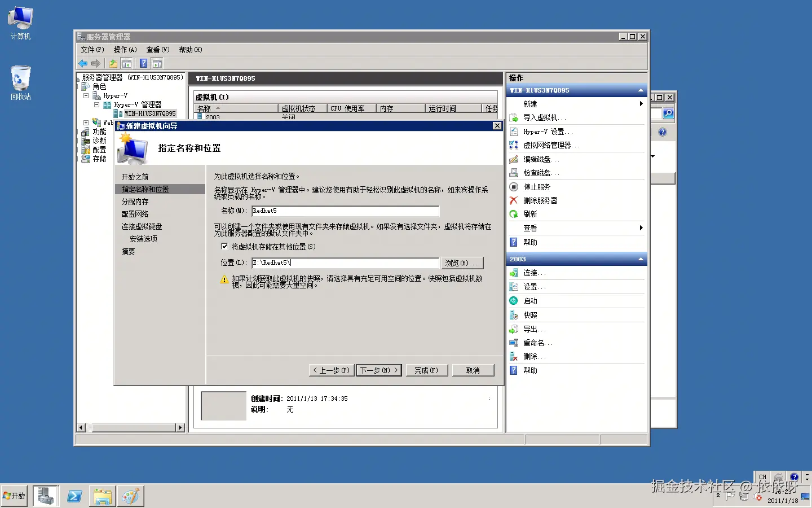Click the Up one level folder icon
Screen dimensions: 812x508
tap(113, 63)
